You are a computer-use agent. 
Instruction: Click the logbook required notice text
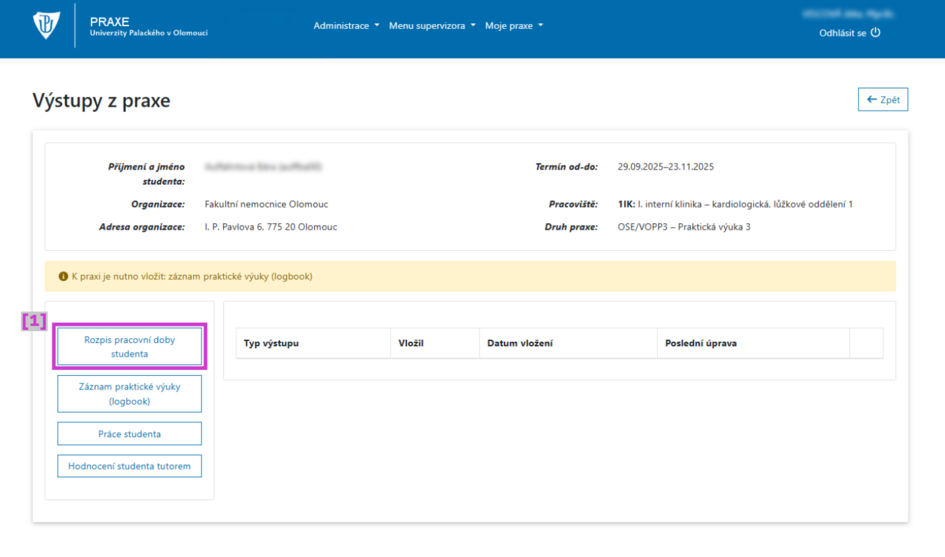tap(192, 276)
